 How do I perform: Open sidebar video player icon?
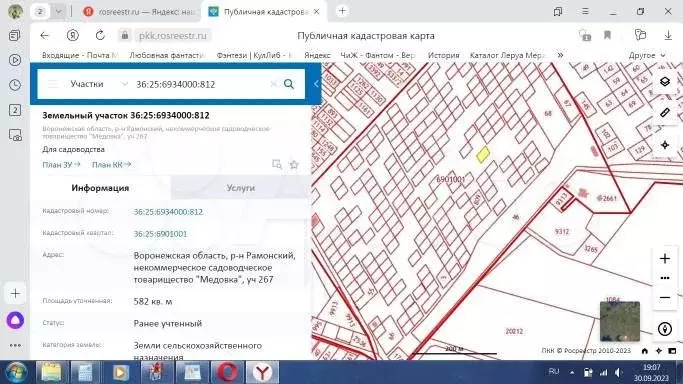click(15, 60)
